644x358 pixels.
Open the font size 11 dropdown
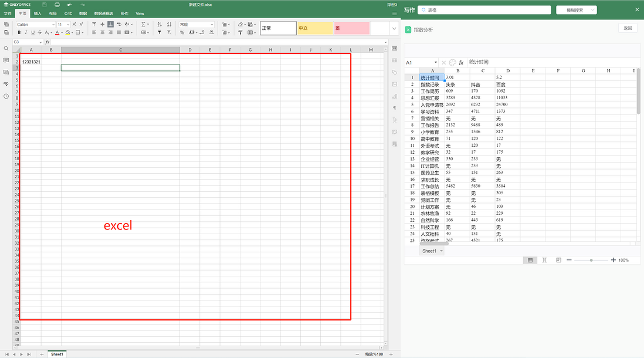tap(68, 25)
